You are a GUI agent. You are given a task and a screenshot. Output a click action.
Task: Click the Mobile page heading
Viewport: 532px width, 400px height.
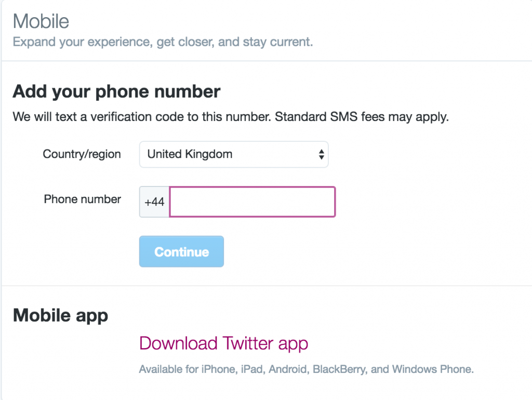pyautogui.click(x=41, y=21)
